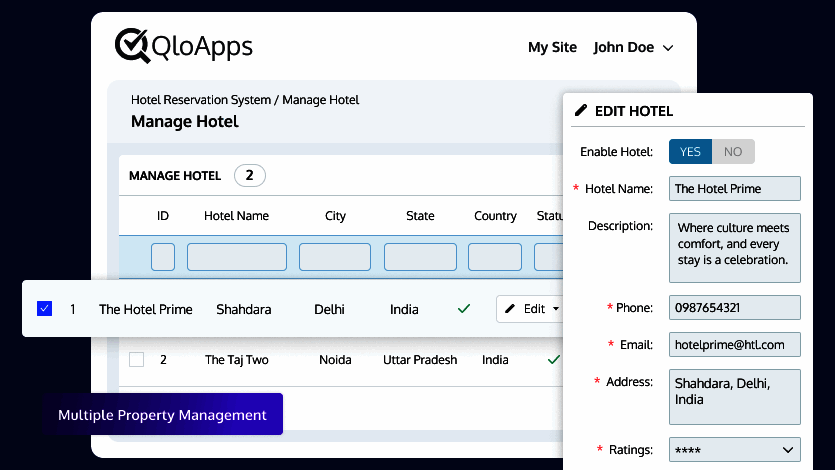This screenshot has height=470, width=835.
Task: Click the Description text area
Action: (x=735, y=247)
